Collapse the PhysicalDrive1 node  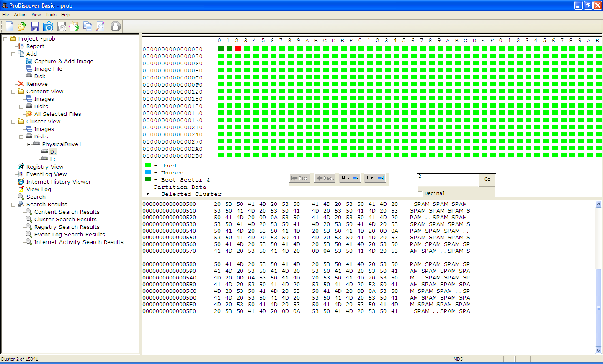pyautogui.click(x=29, y=144)
